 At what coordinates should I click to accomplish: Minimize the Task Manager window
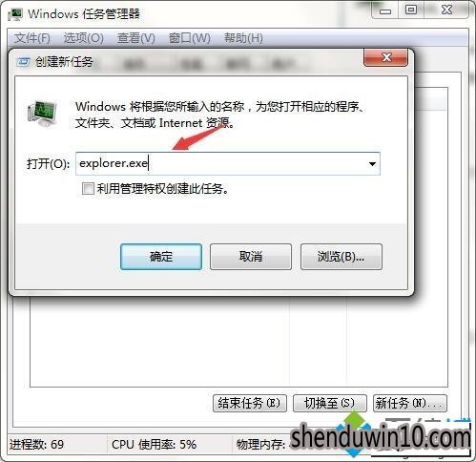point(385,10)
